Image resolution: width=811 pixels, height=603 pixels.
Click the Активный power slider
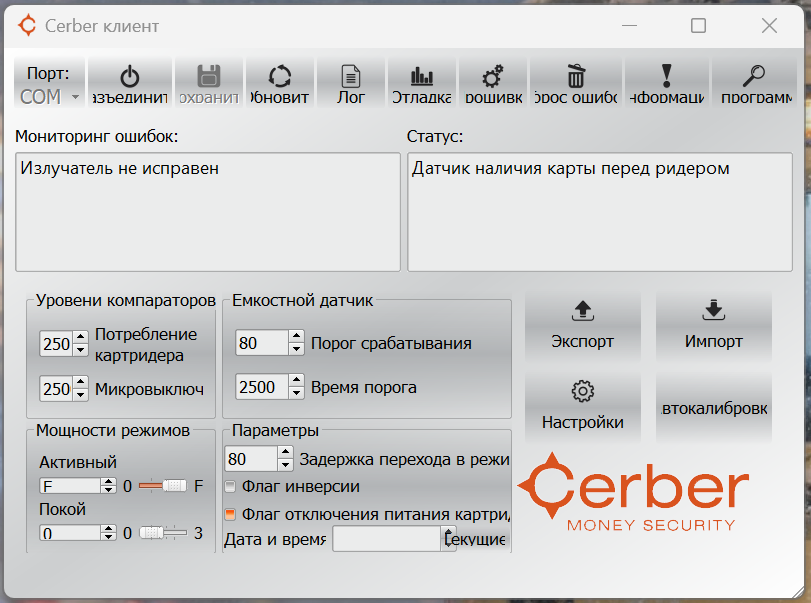click(163, 486)
